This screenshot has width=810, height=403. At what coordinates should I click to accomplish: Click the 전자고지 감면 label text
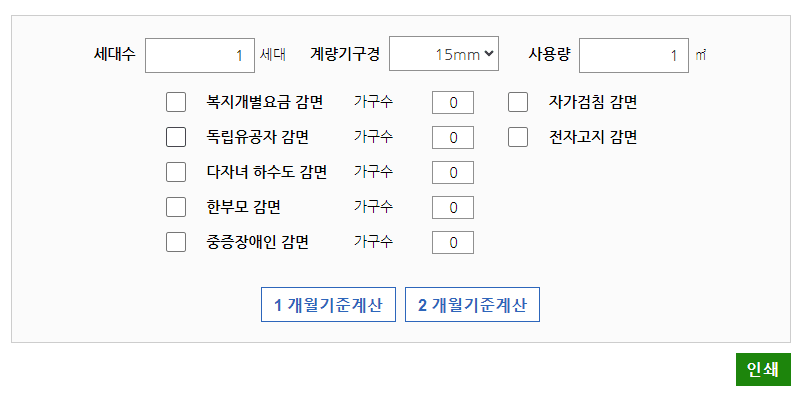[x=593, y=137]
